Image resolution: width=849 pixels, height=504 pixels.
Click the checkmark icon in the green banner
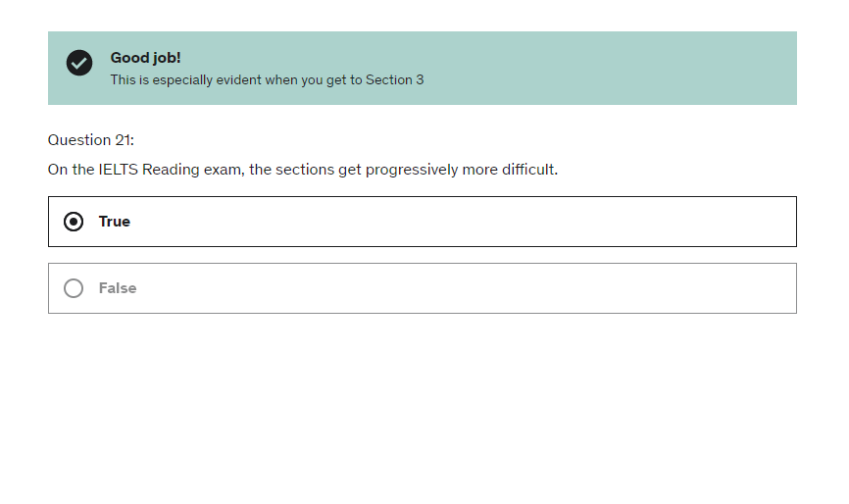[x=79, y=63]
